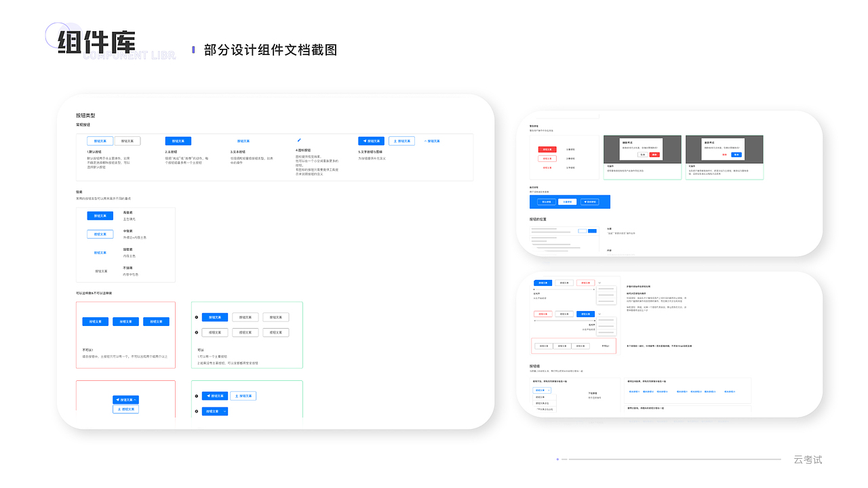Click the blue text button beside 弱强调
Viewport: 868px width, 488px height.
pyautogui.click(x=100, y=253)
